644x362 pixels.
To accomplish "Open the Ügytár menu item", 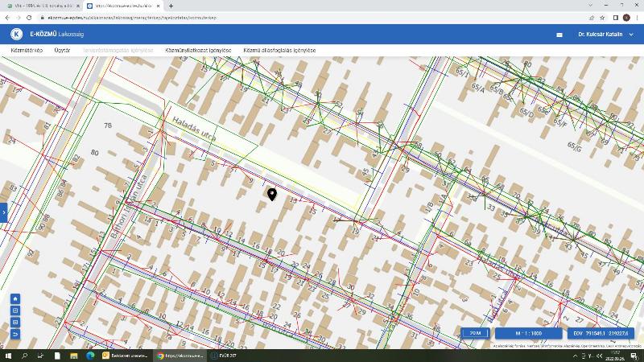I will click(62, 50).
